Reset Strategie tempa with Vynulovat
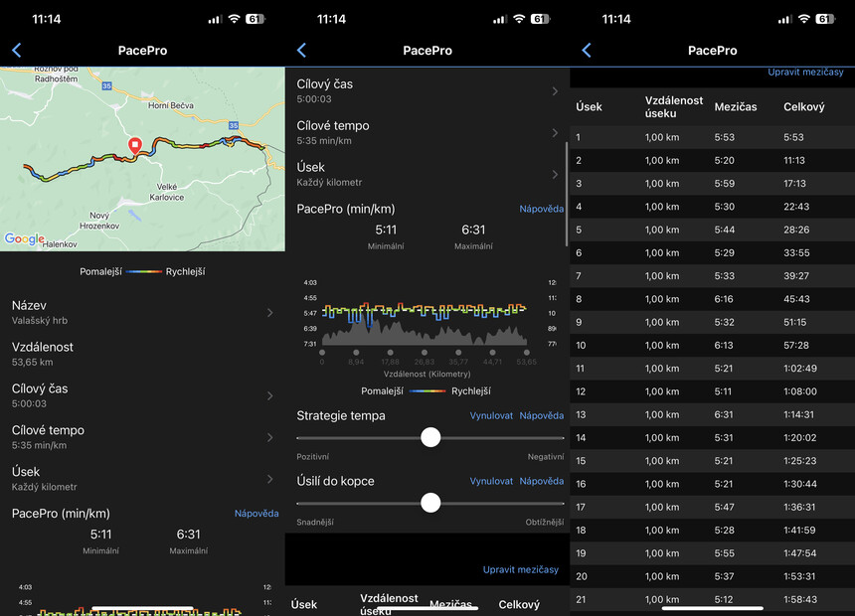 coord(491,415)
